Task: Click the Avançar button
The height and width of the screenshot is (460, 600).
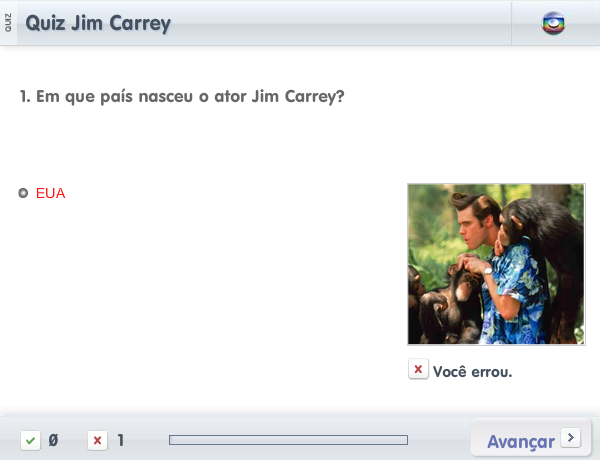Action: point(531,439)
